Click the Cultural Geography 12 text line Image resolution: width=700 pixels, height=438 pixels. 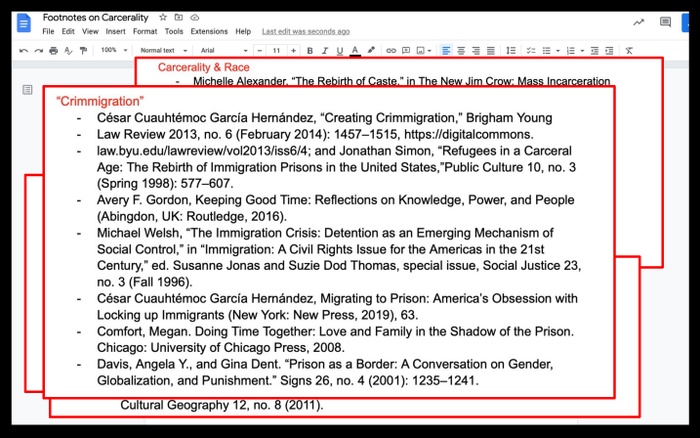221,405
